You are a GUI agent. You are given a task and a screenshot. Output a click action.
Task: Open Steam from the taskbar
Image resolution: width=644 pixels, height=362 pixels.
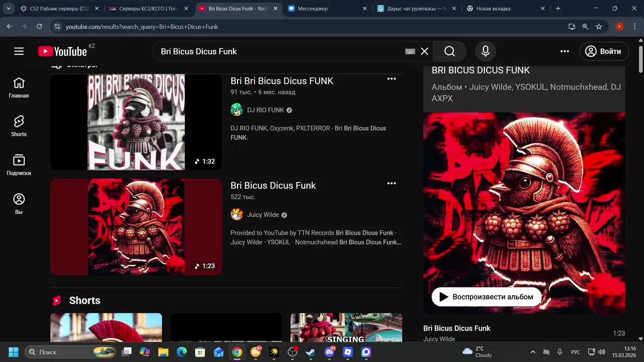click(x=310, y=352)
